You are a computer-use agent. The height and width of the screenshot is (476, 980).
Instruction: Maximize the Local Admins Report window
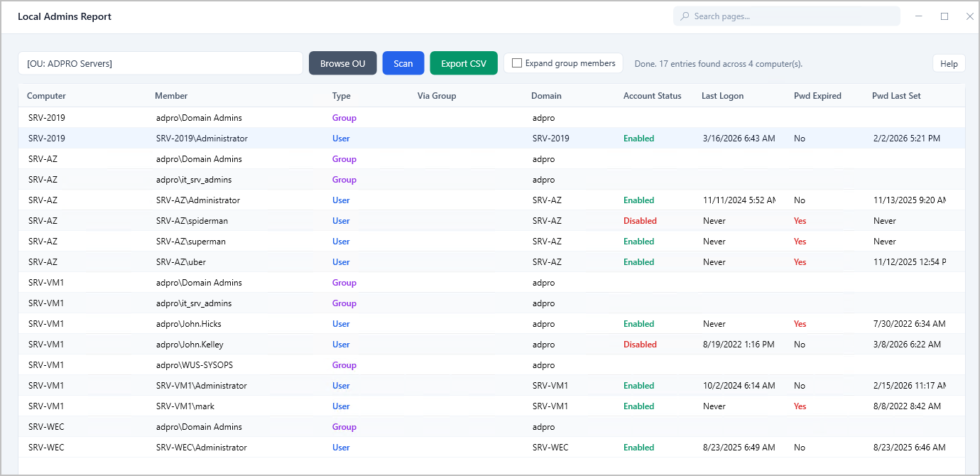point(944,16)
